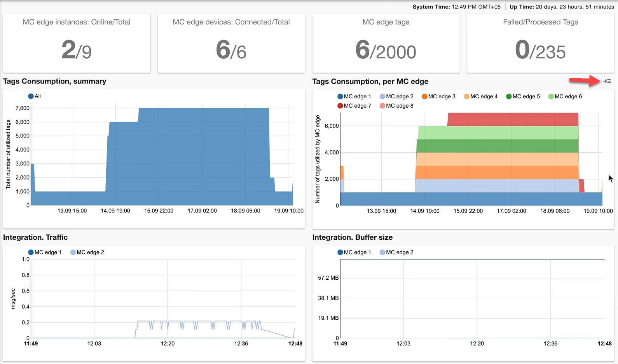The width and height of the screenshot is (618, 364).
Task: Click the Integration. Traffic heading
Action: pyautogui.click(x=35, y=237)
